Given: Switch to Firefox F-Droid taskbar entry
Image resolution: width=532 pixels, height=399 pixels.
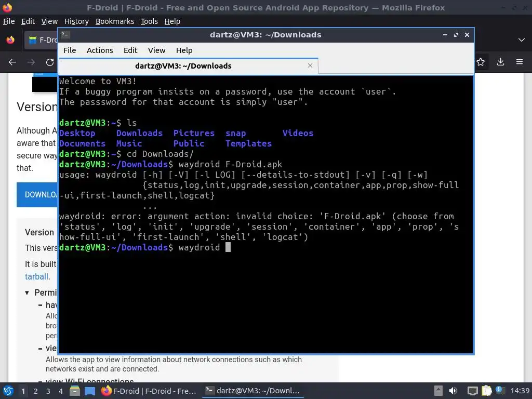Looking at the screenshot, I should point(149,391).
